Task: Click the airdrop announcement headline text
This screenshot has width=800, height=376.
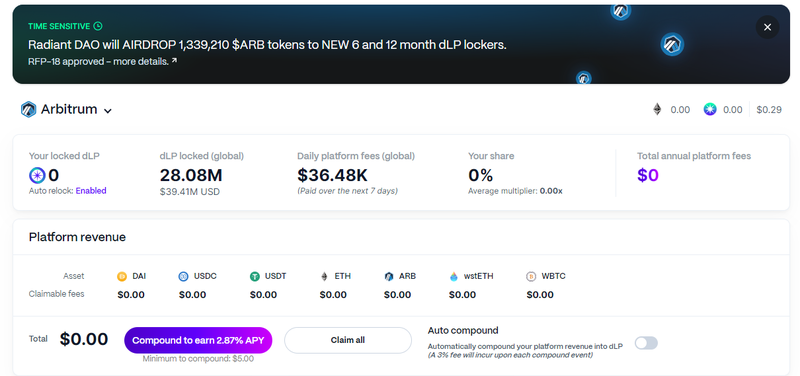Action: click(267, 45)
